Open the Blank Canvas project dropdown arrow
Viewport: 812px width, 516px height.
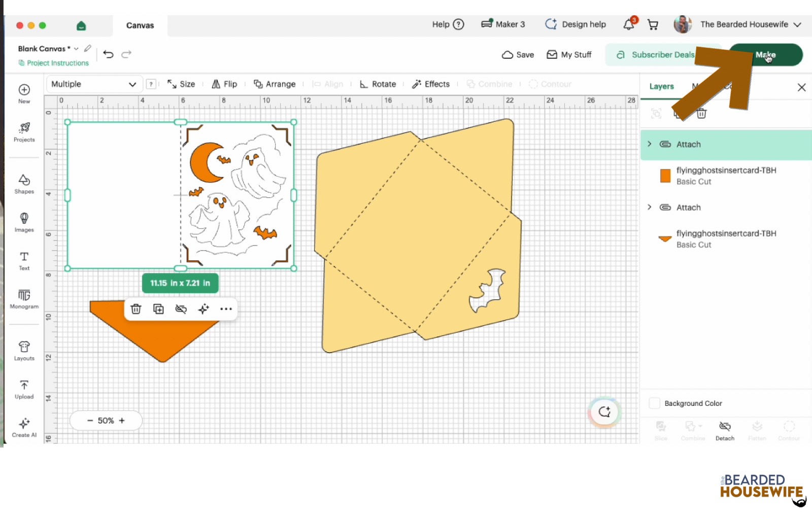(x=76, y=49)
